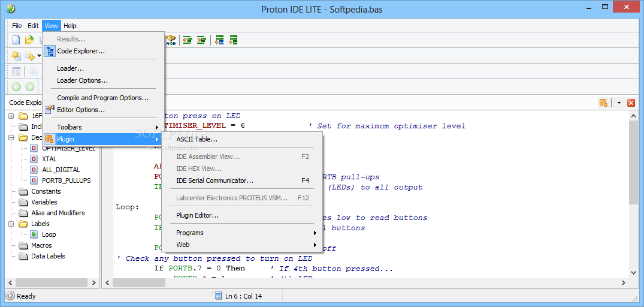Click the Compile star icon
The width and height of the screenshot is (644, 307).
16,56
